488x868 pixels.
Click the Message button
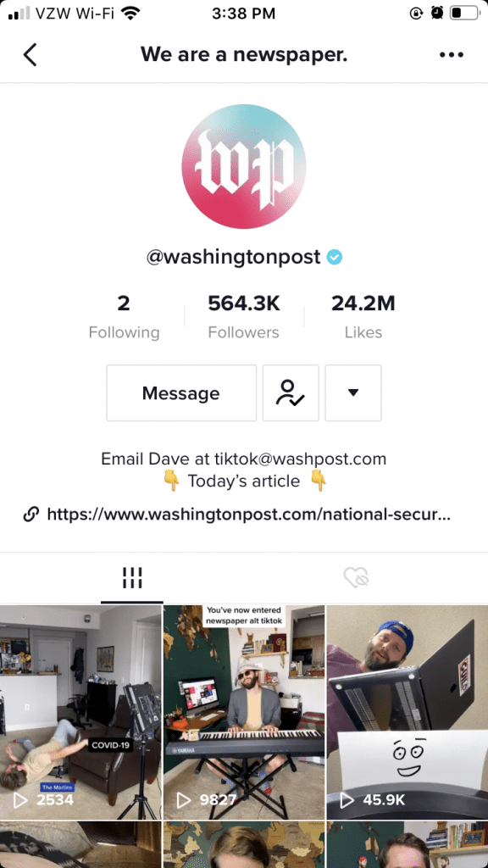pyautogui.click(x=181, y=393)
